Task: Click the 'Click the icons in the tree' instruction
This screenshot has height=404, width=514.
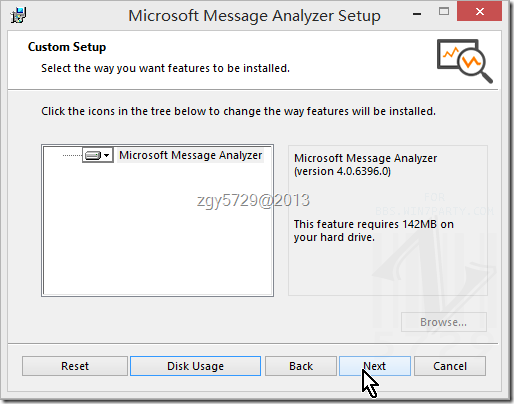Action: point(238,111)
